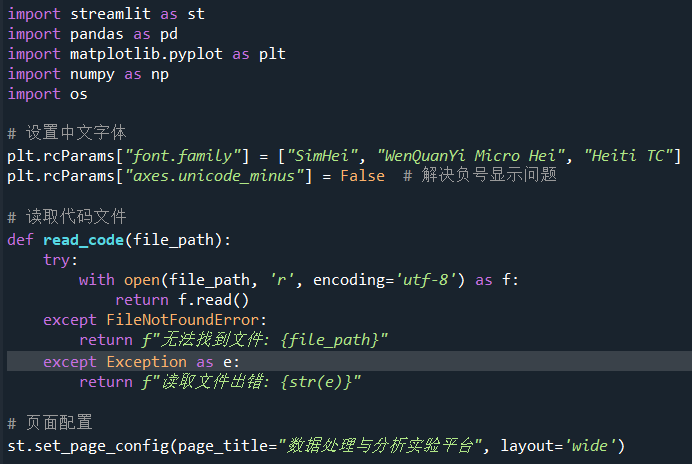Click the "Heiti TC" string
The height and width of the screenshot is (464, 692).
click(x=628, y=156)
